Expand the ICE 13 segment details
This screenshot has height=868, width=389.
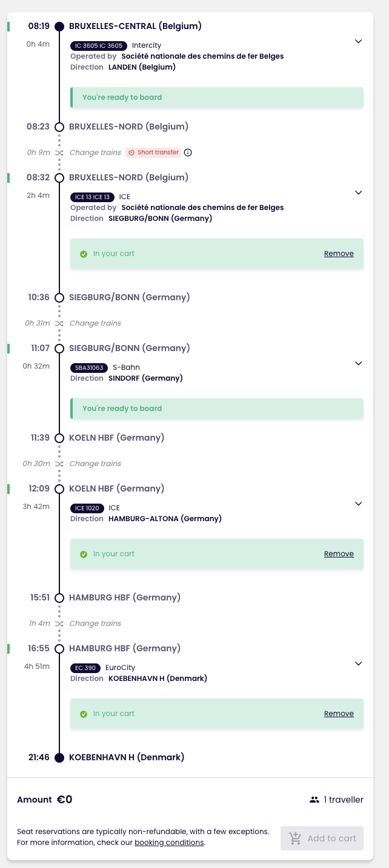pyautogui.click(x=358, y=192)
